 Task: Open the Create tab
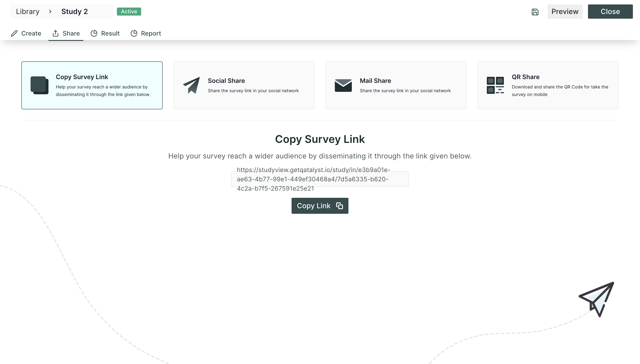pos(26,33)
